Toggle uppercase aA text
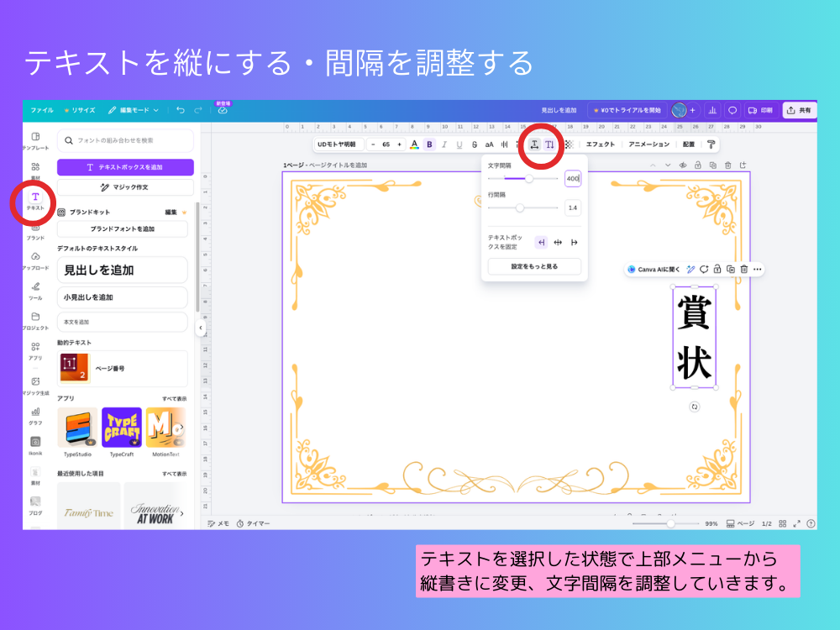This screenshot has width=840, height=630. (x=489, y=144)
